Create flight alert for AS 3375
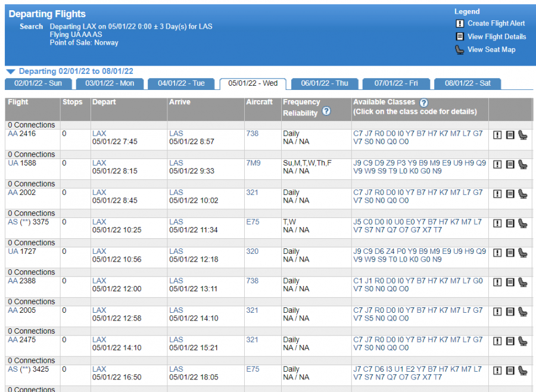 point(497,223)
